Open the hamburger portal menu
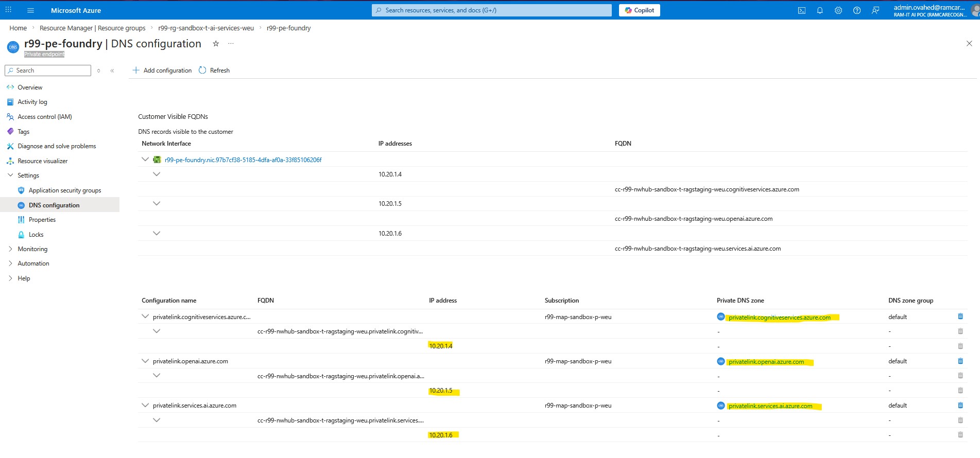 30,10
